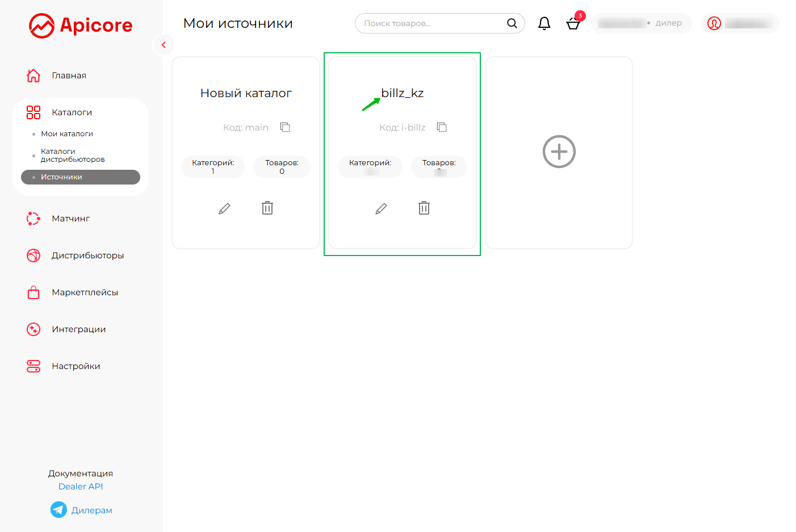796x532 pixels.
Task: Click the billz_kz title
Action: click(x=403, y=93)
